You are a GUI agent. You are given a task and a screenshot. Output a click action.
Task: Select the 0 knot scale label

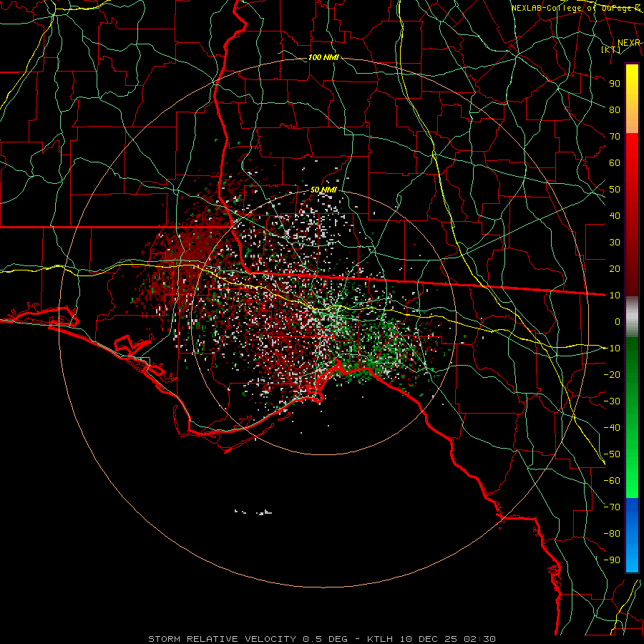click(618, 322)
